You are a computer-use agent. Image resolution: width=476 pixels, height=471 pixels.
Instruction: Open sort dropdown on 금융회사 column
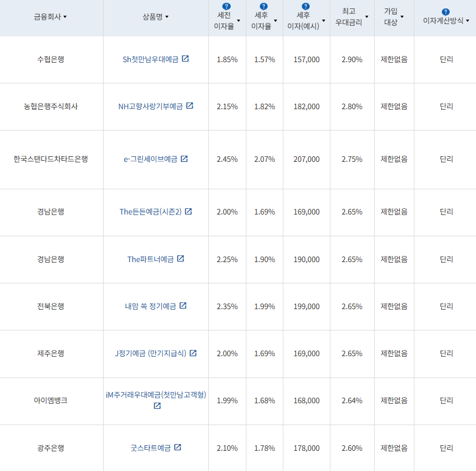click(64, 17)
